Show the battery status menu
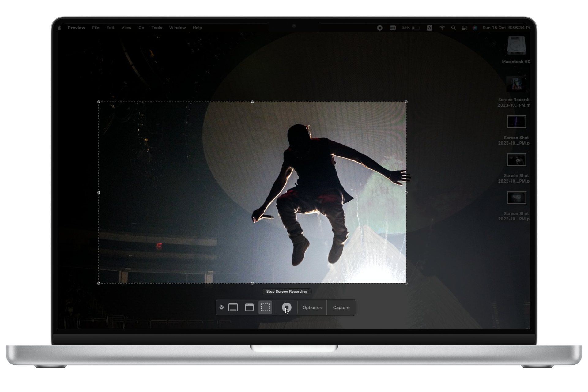The height and width of the screenshot is (392, 588). click(416, 28)
